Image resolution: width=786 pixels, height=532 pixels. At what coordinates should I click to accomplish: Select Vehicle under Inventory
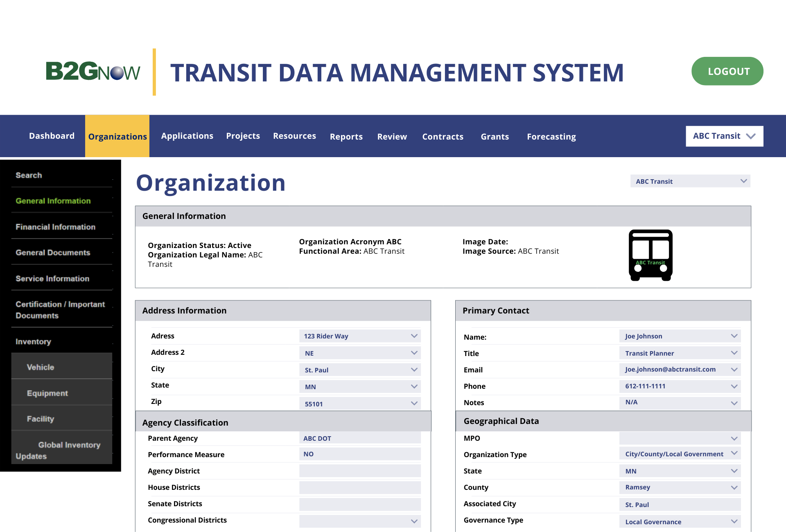pos(40,367)
